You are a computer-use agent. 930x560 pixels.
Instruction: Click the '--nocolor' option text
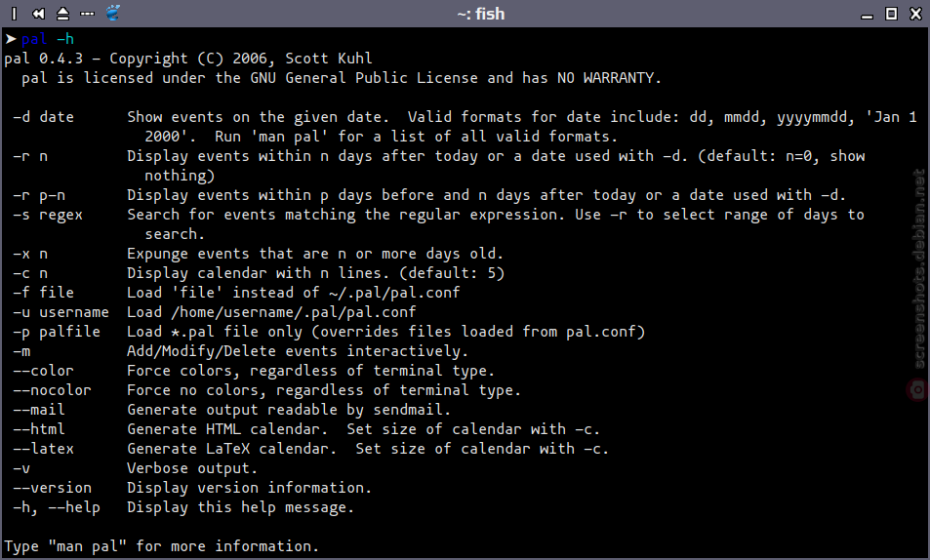tap(52, 390)
